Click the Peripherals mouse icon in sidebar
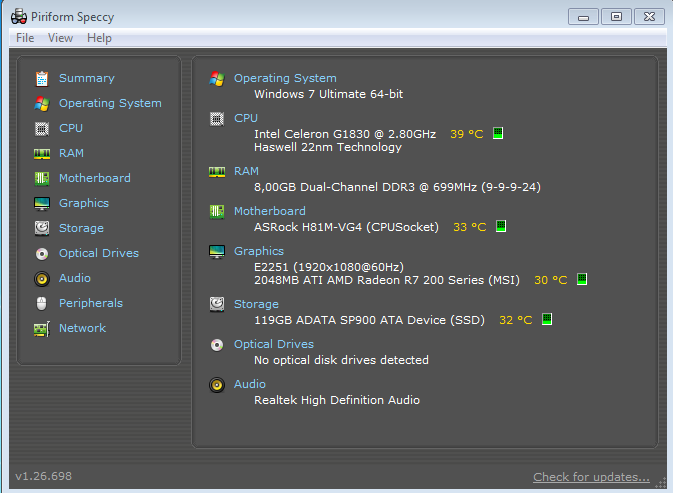 click(42, 303)
